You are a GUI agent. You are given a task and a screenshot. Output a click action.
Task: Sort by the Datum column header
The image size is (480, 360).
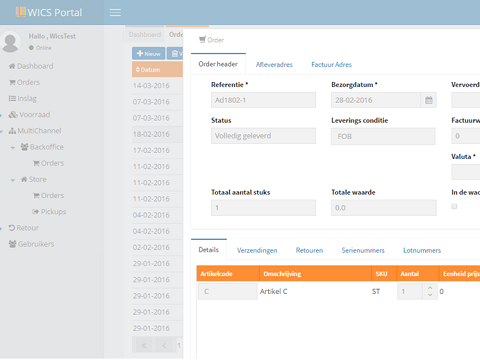pyautogui.click(x=157, y=70)
